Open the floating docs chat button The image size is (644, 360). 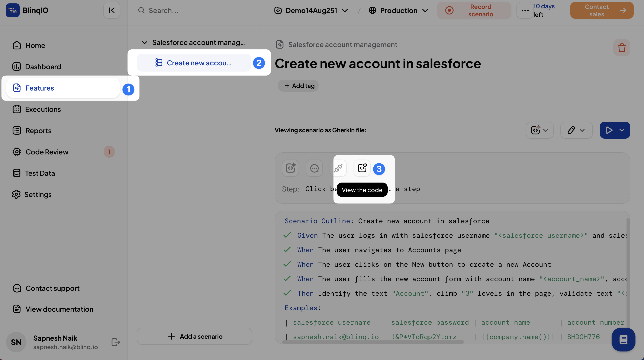(x=623, y=340)
